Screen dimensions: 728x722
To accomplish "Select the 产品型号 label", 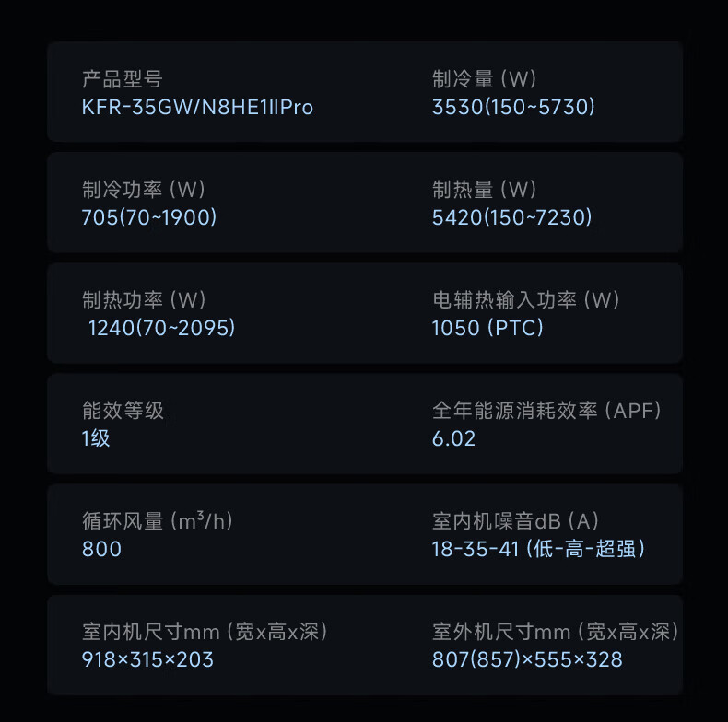I will click(122, 79).
